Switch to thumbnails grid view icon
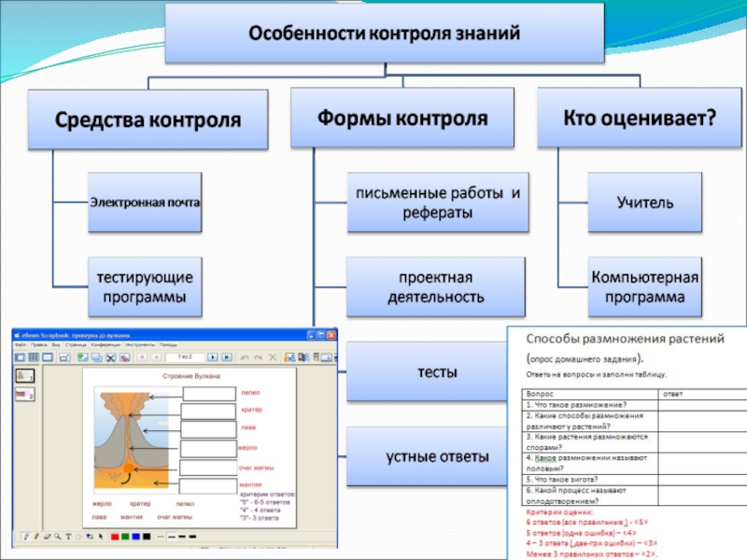 [x=34, y=357]
